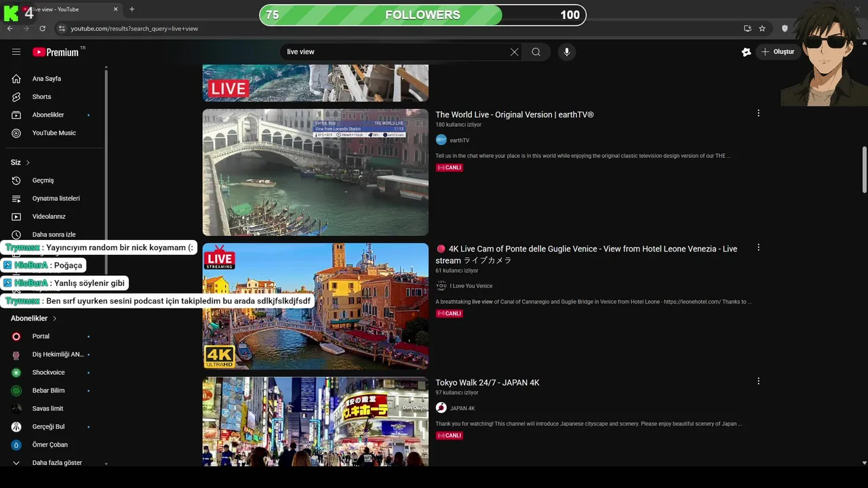This screenshot has height=488, width=868.
Task: Click the sparkle icon beside Oluştur
Action: point(746,52)
